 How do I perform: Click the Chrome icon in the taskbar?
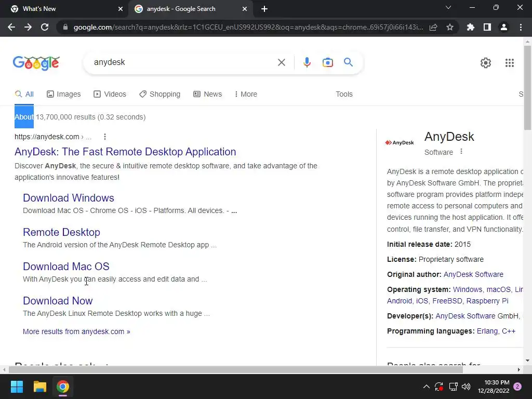point(63,387)
